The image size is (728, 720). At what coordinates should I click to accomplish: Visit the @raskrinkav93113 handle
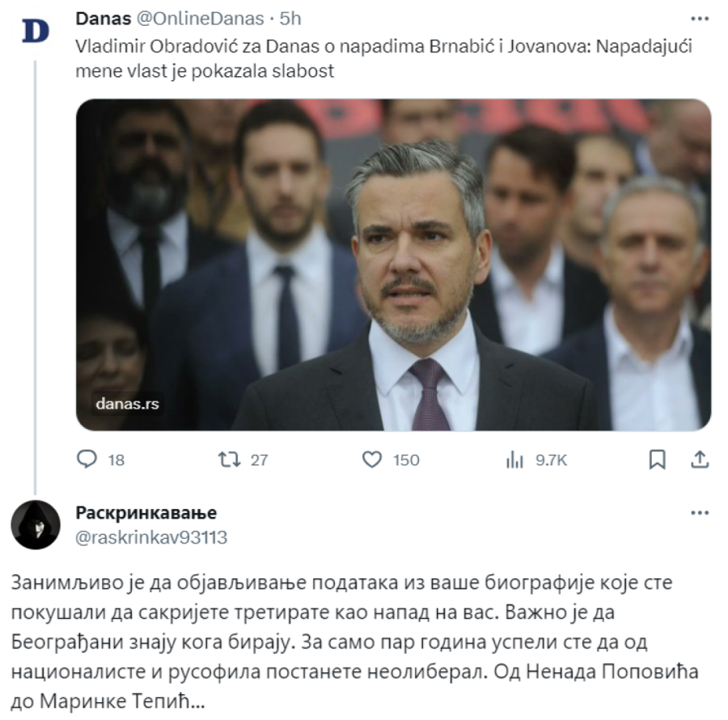151,537
